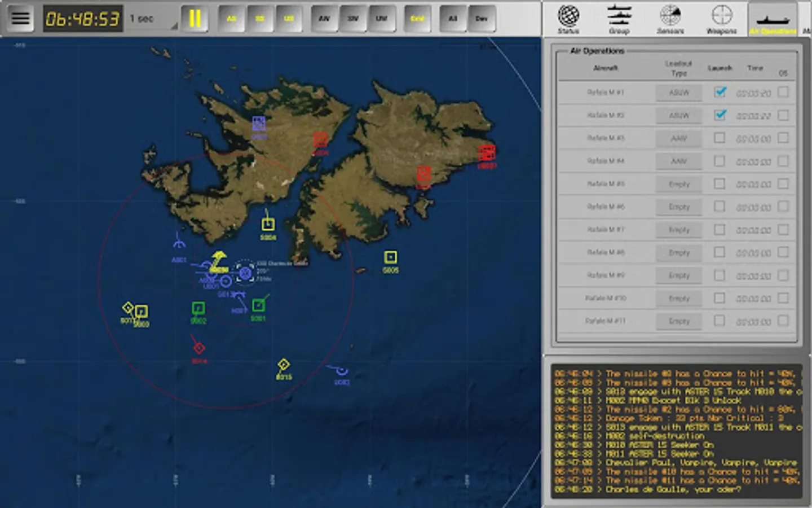Select the red S014 contact on map
812x508 pixels.
point(198,348)
